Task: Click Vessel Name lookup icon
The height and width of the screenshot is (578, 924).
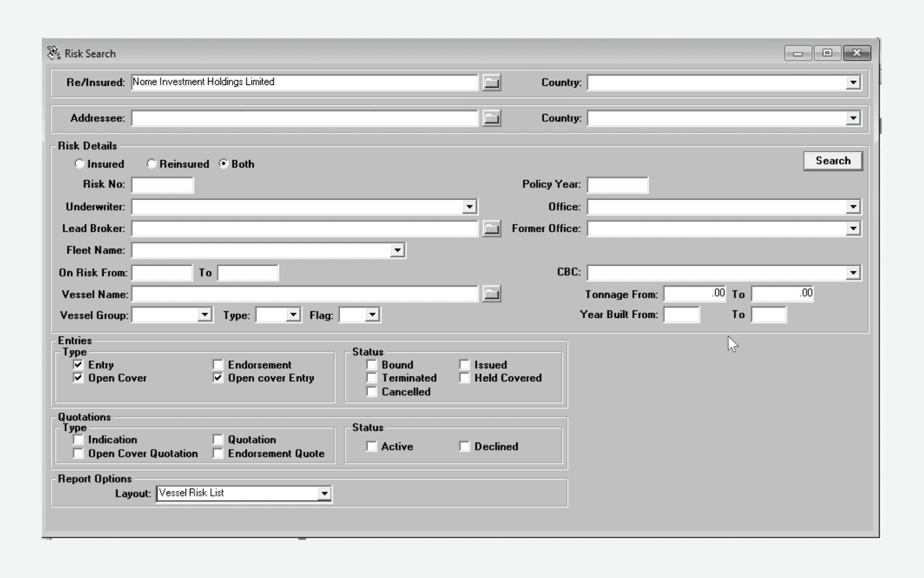Action: (x=491, y=294)
